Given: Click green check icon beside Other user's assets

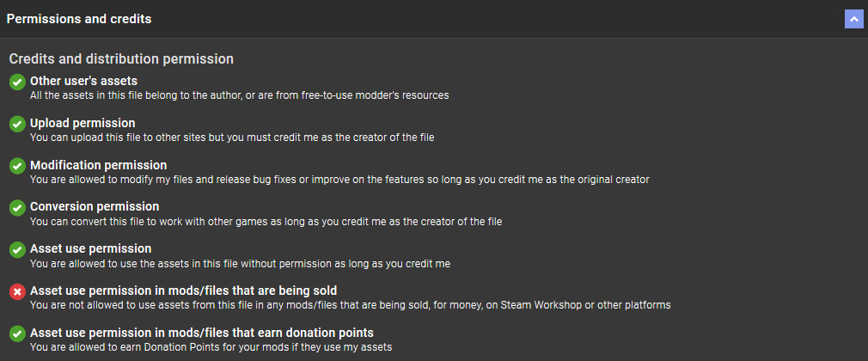Looking at the screenshot, I should 17,82.
